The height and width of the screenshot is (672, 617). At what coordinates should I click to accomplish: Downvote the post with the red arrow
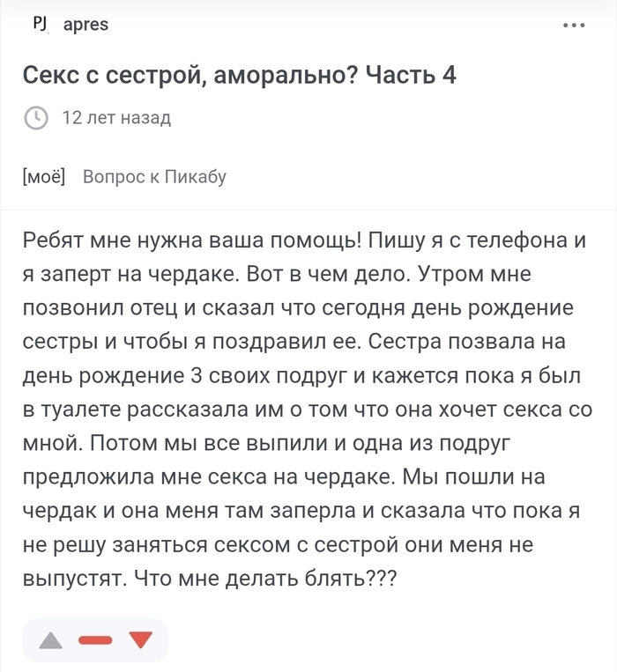[141, 639]
